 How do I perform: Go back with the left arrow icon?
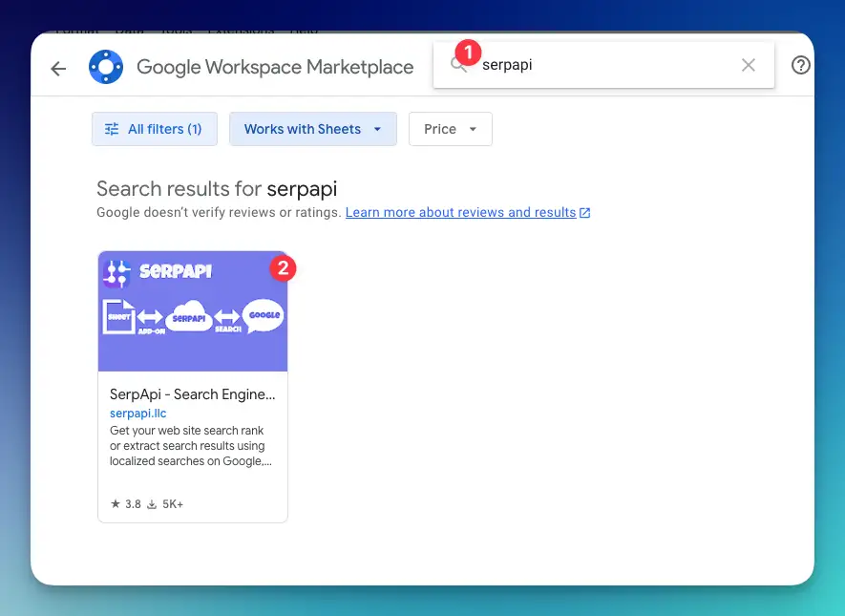58,69
